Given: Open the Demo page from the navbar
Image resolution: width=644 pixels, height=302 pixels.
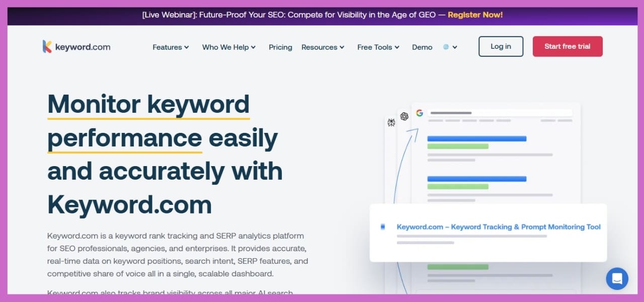Looking at the screenshot, I should pos(422,47).
